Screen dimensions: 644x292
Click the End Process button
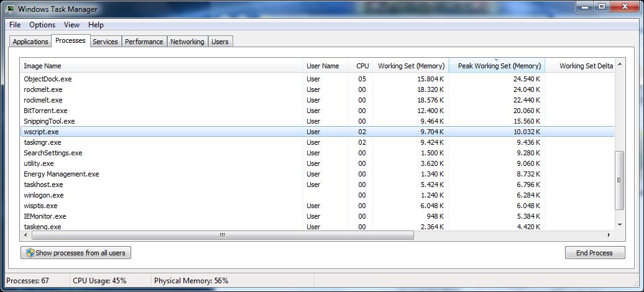click(595, 253)
